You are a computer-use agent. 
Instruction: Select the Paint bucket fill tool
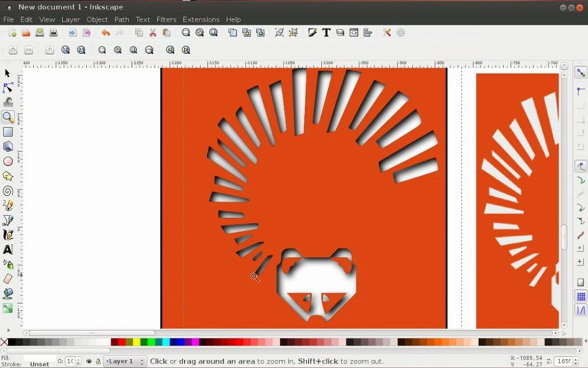tap(8, 293)
